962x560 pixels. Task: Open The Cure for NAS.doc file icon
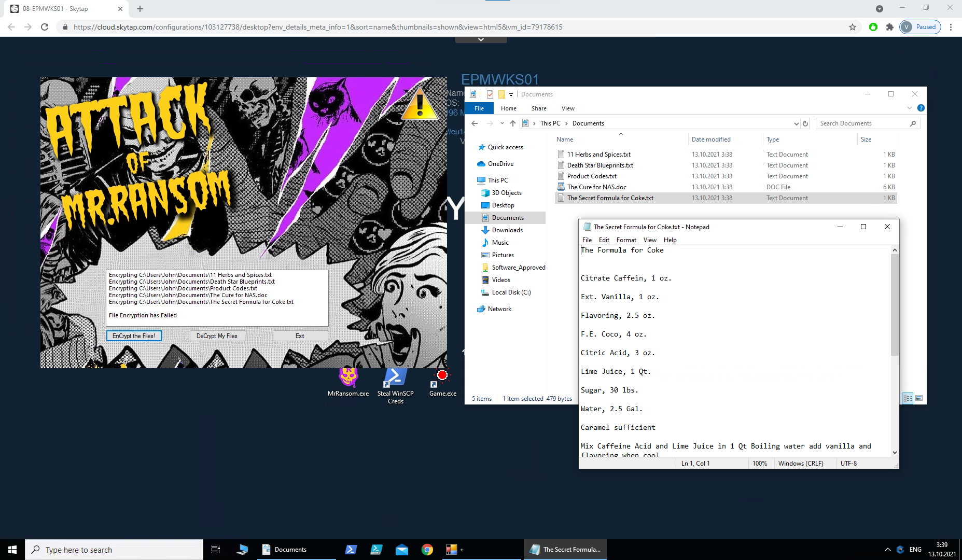tap(561, 187)
